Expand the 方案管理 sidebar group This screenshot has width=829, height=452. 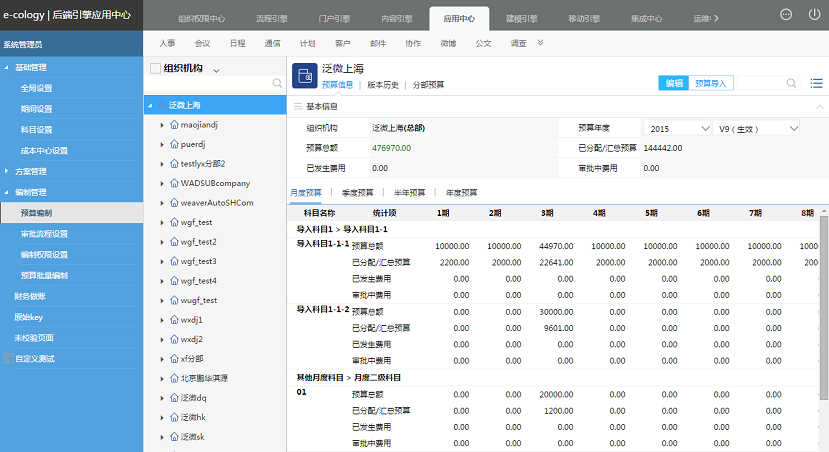point(6,171)
